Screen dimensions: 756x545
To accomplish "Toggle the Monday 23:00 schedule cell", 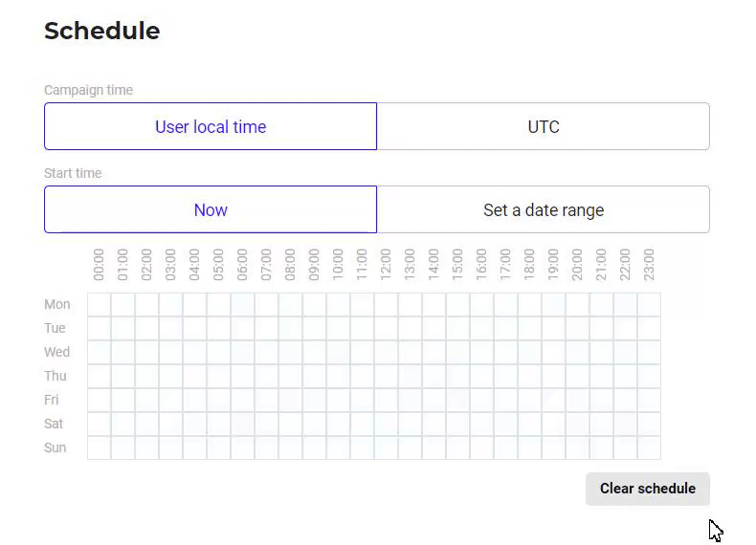I will tap(650, 305).
